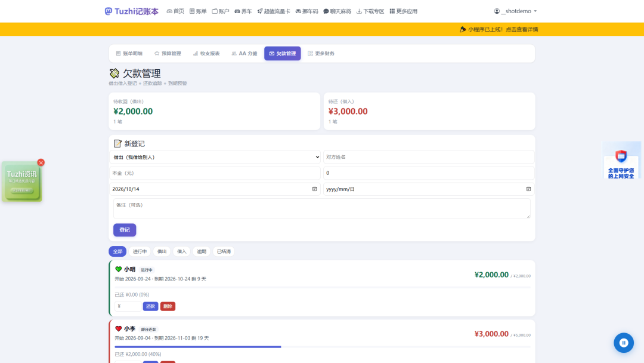
Task: Filter list by 逾期
Action: pyautogui.click(x=202, y=251)
